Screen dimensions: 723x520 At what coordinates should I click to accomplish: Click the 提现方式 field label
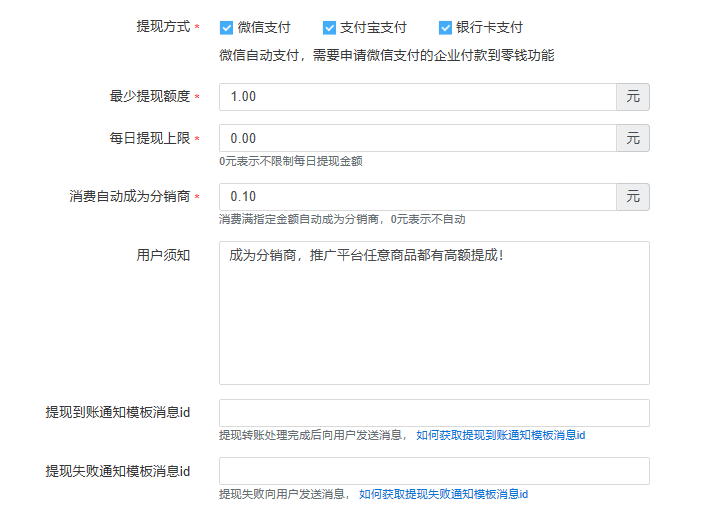click(163, 27)
